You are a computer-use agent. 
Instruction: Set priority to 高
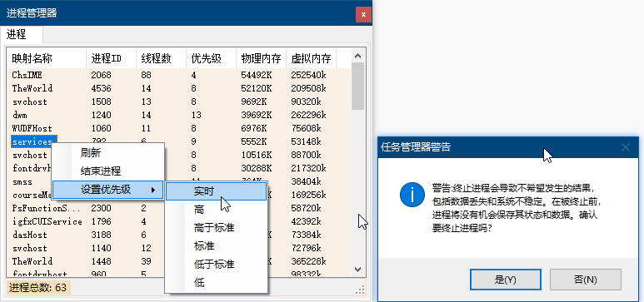[x=216, y=210]
